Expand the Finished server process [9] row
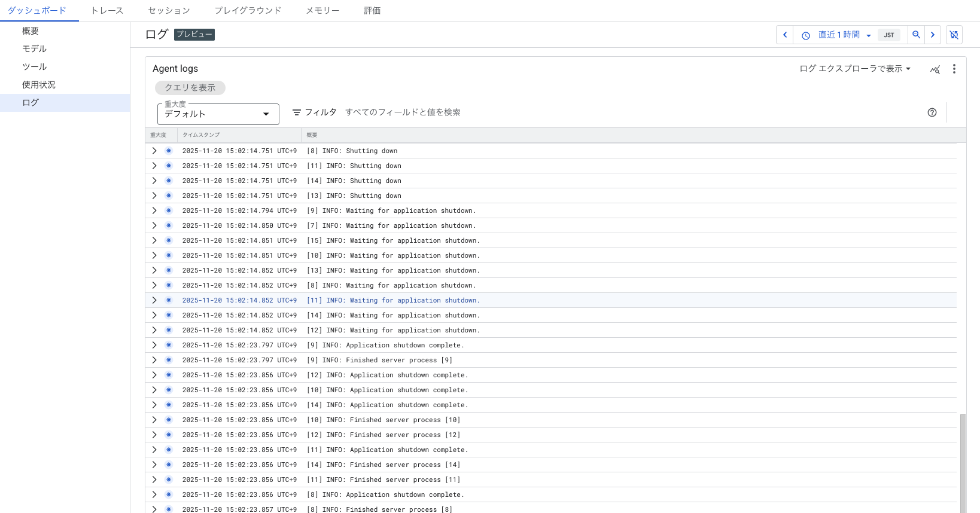The height and width of the screenshot is (513, 980). (154, 360)
